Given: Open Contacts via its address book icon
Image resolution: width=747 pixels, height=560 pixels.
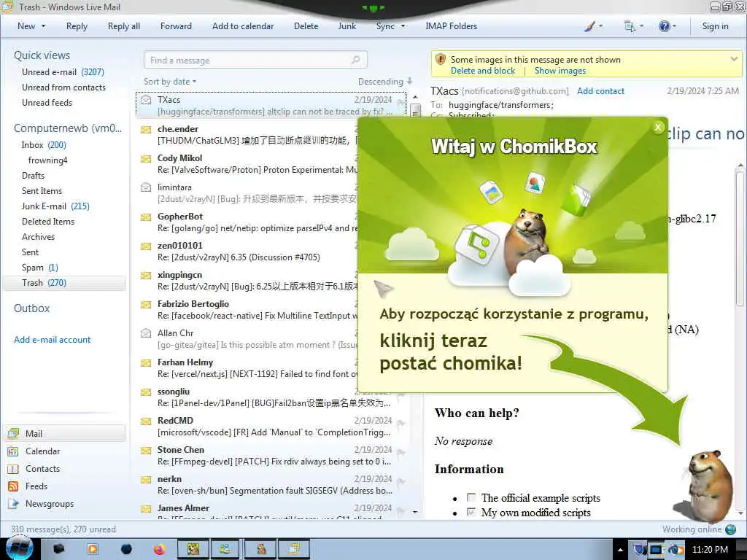Looking at the screenshot, I should point(13,469).
